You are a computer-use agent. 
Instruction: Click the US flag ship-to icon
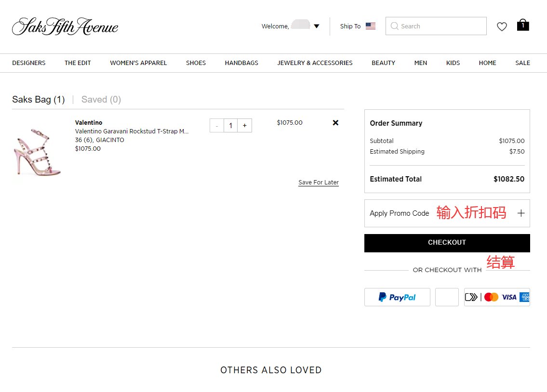(x=371, y=26)
